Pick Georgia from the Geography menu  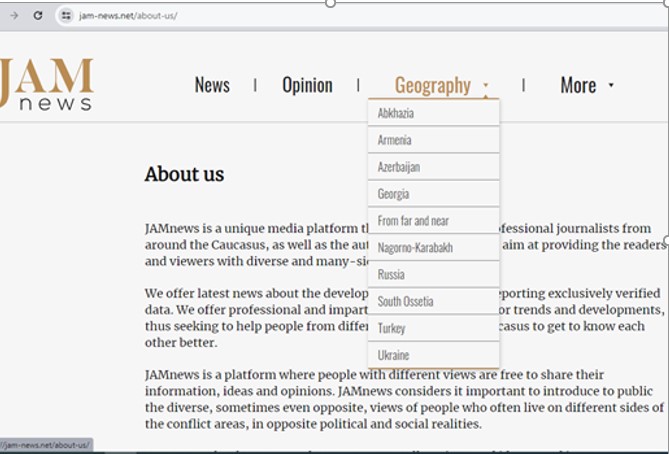[x=393, y=194]
